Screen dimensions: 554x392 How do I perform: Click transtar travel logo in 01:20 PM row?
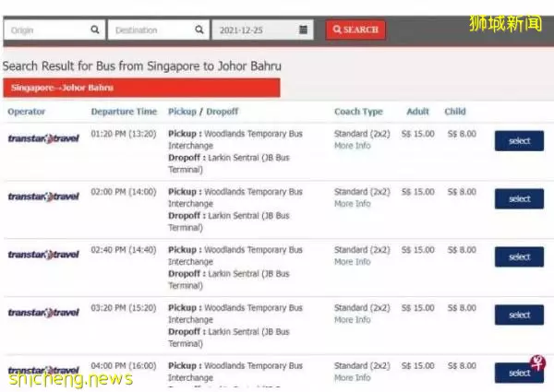coord(43,138)
